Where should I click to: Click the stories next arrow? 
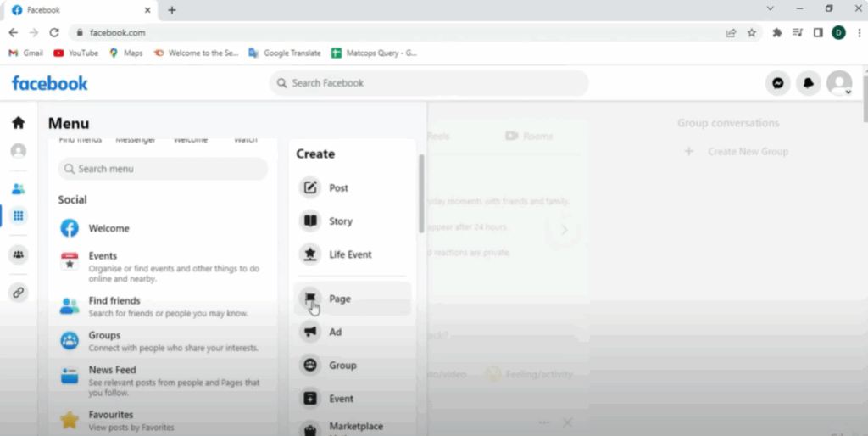(564, 229)
